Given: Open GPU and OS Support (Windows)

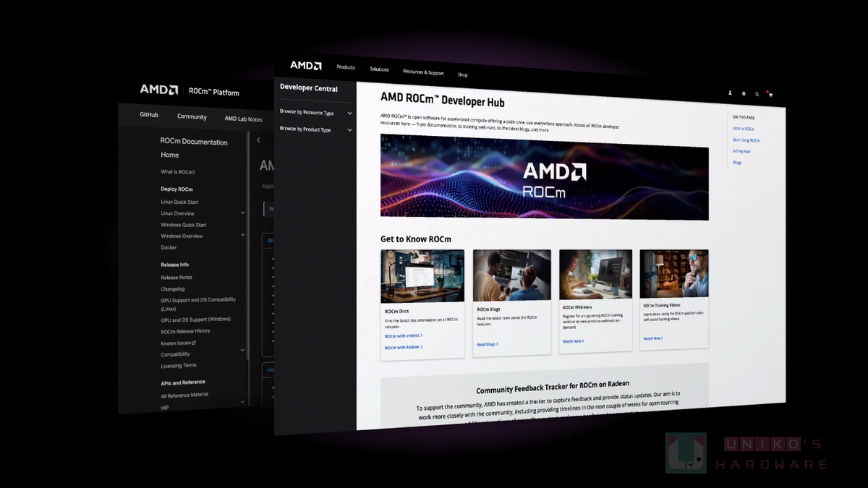Looking at the screenshot, I should [195, 320].
